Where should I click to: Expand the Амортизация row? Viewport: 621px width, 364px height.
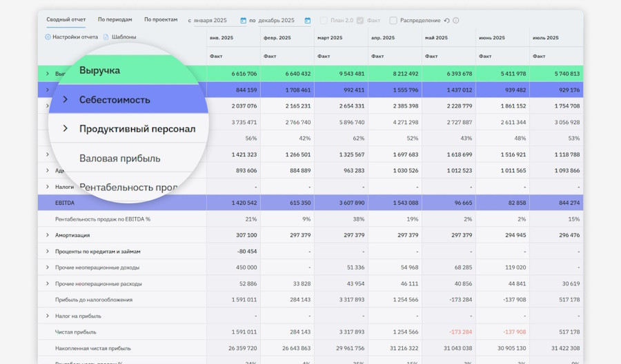click(48, 235)
